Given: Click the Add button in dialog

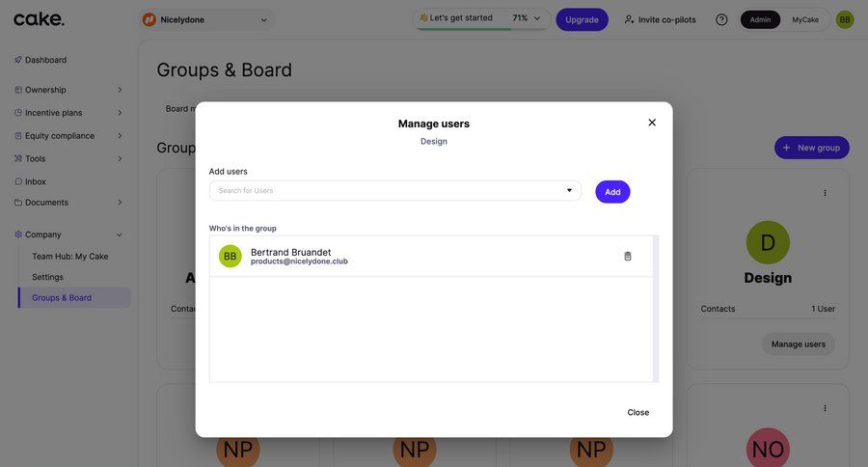Looking at the screenshot, I should [612, 192].
